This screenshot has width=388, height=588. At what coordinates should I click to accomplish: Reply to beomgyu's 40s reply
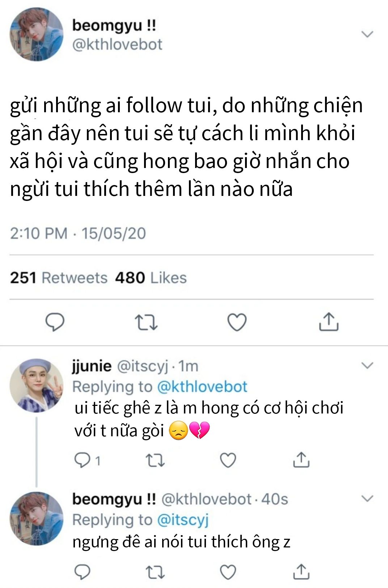coord(82,572)
